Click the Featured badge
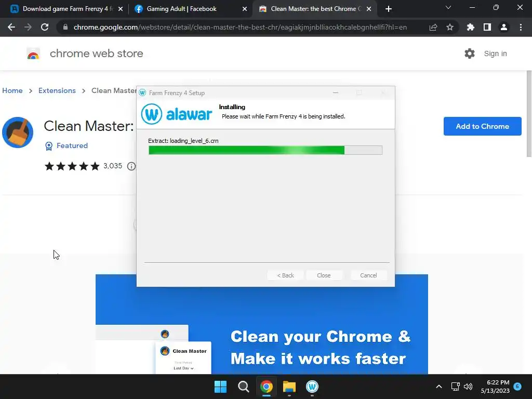Screen dimensions: 532x399 66,145
